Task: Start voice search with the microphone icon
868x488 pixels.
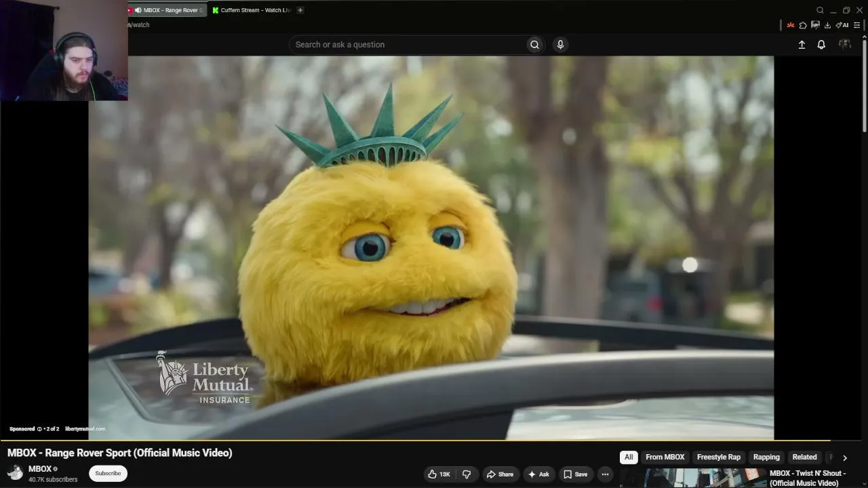Action: click(560, 45)
